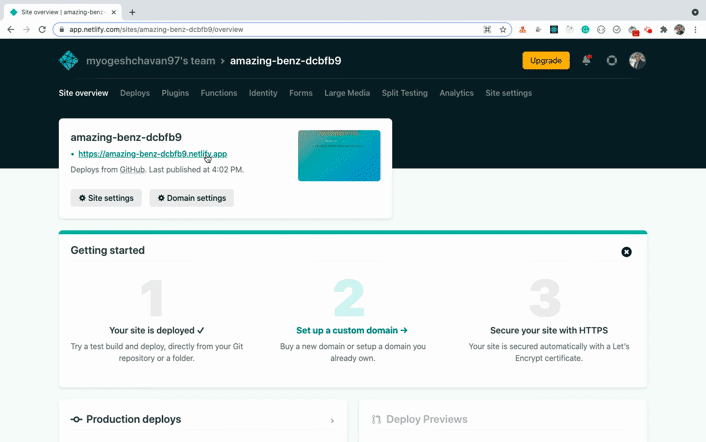706x442 pixels.
Task: Click the Deploy Previews heading
Action: [427, 419]
